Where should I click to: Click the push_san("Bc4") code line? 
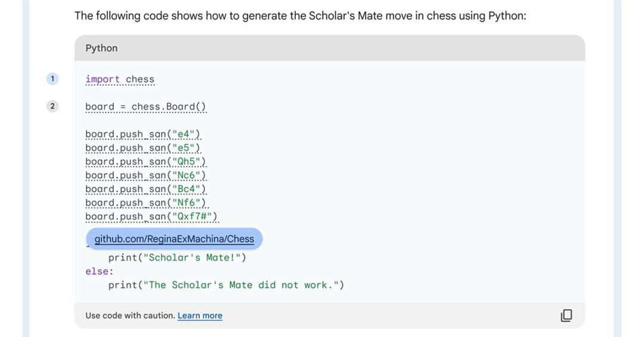click(145, 189)
